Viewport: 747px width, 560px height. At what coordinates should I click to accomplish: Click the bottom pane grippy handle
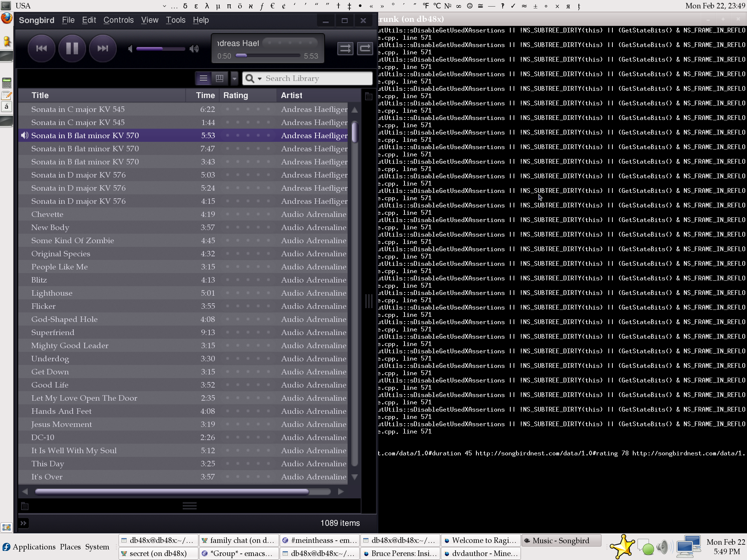[x=190, y=506]
